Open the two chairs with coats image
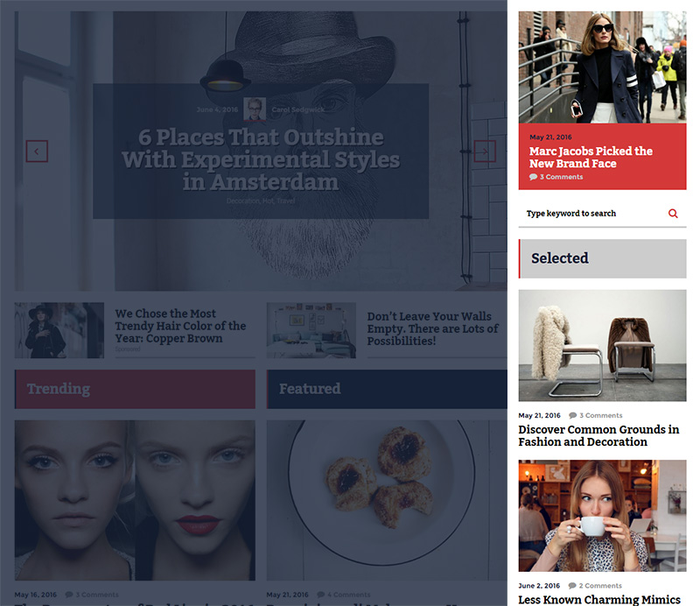Viewport: 700px width, 606px height. click(602, 345)
